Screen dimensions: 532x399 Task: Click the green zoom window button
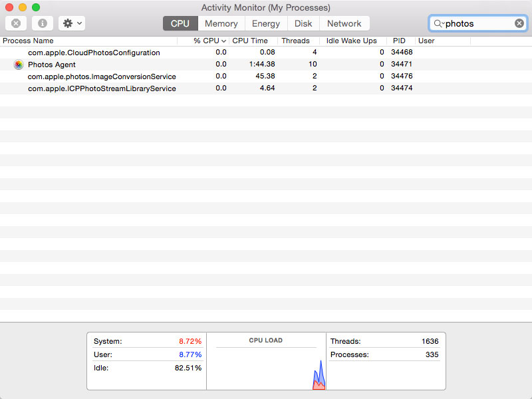point(36,7)
